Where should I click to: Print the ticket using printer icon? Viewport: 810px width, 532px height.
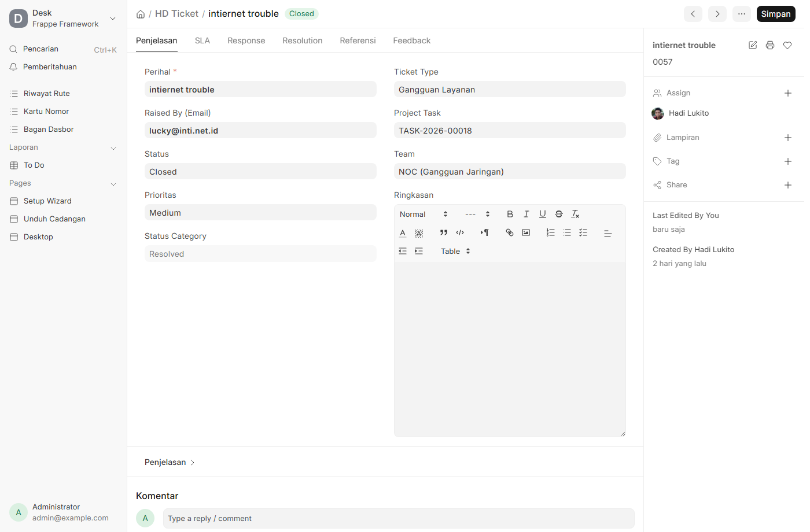click(770, 45)
